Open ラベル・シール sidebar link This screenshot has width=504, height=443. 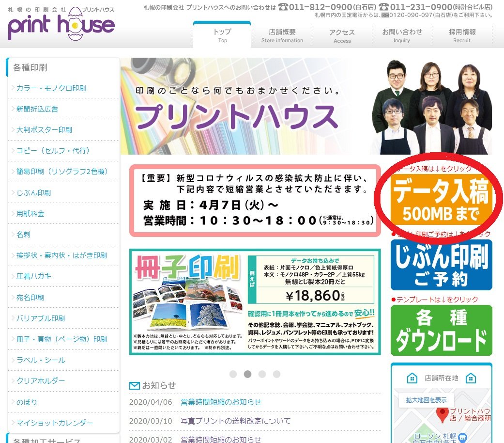(41, 360)
